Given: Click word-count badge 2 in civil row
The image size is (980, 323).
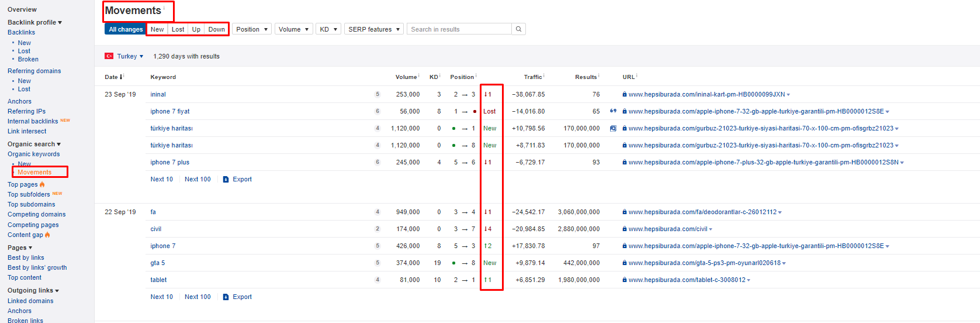Looking at the screenshot, I should coord(378,229).
